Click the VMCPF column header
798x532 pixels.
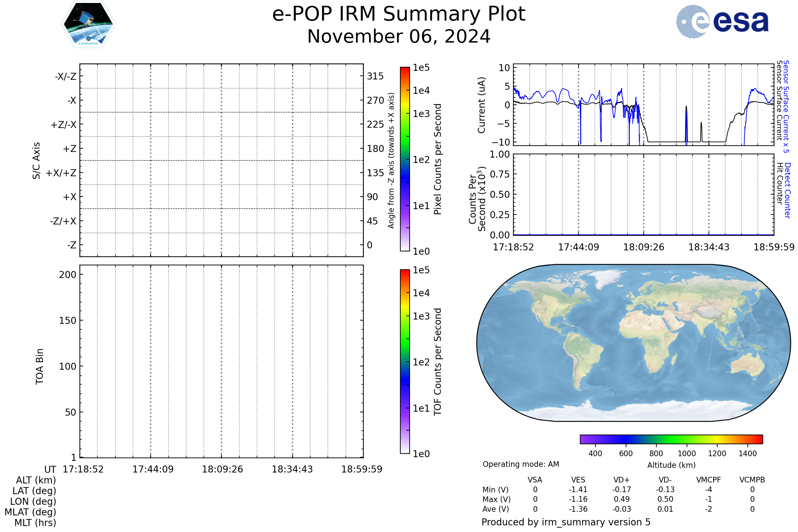pyautogui.click(x=708, y=480)
